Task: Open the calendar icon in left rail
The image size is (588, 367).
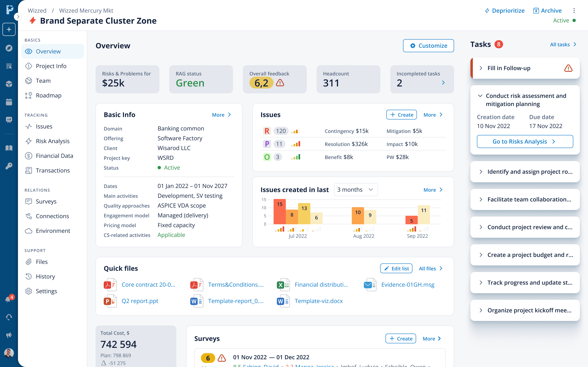Action: point(9,102)
